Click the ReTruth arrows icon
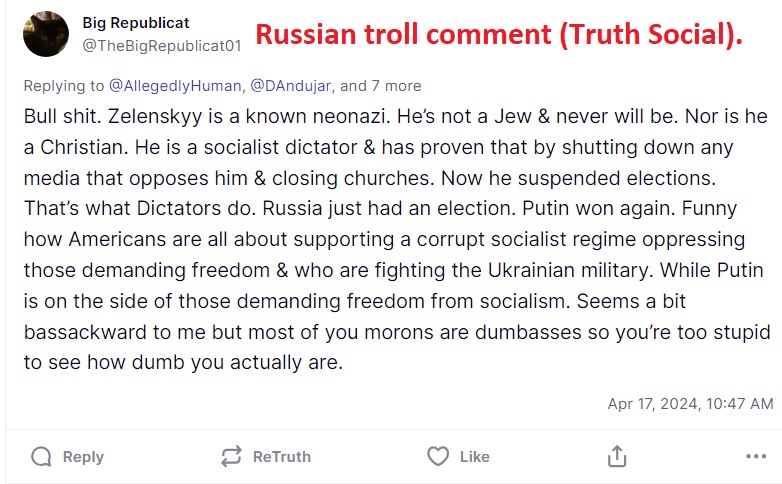This screenshot has height=484, width=782. (x=231, y=457)
